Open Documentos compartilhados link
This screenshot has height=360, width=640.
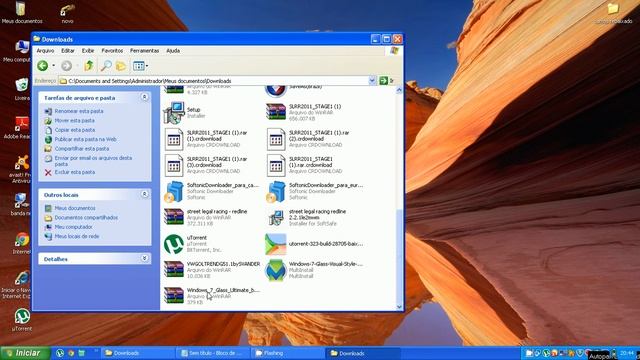(86, 218)
